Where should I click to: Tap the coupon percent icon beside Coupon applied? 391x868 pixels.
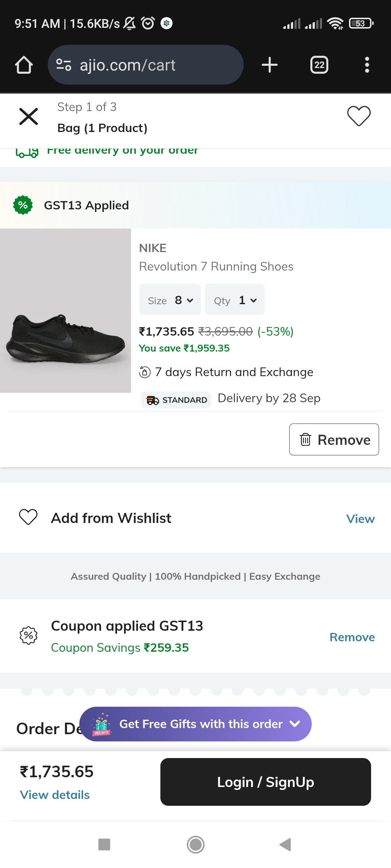click(x=29, y=635)
